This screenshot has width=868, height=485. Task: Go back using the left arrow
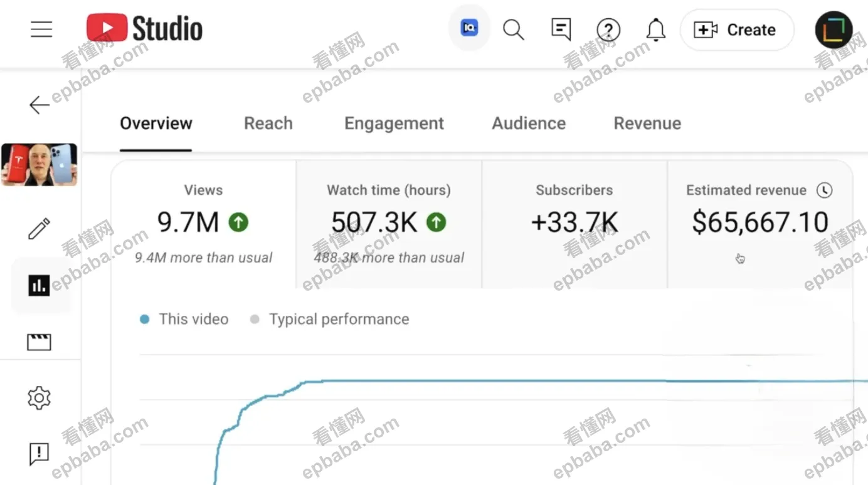click(x=39, y=105)
